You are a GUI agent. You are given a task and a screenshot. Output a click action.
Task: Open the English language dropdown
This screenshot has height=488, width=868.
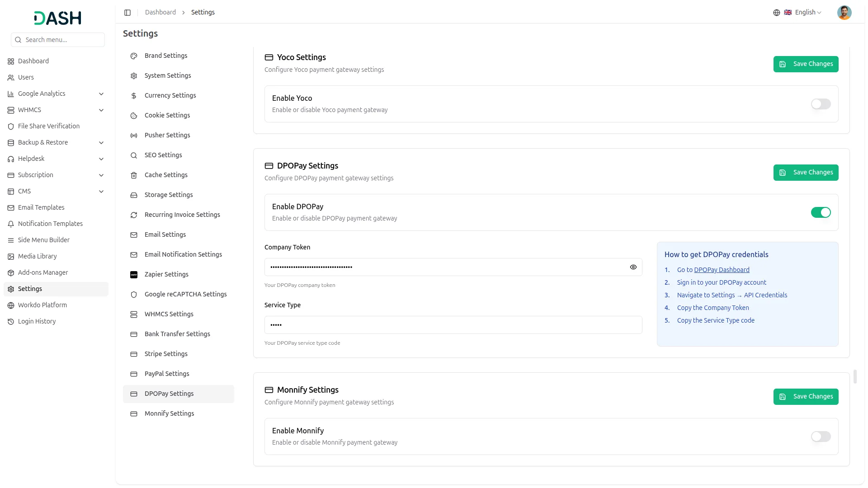(803, 13)
